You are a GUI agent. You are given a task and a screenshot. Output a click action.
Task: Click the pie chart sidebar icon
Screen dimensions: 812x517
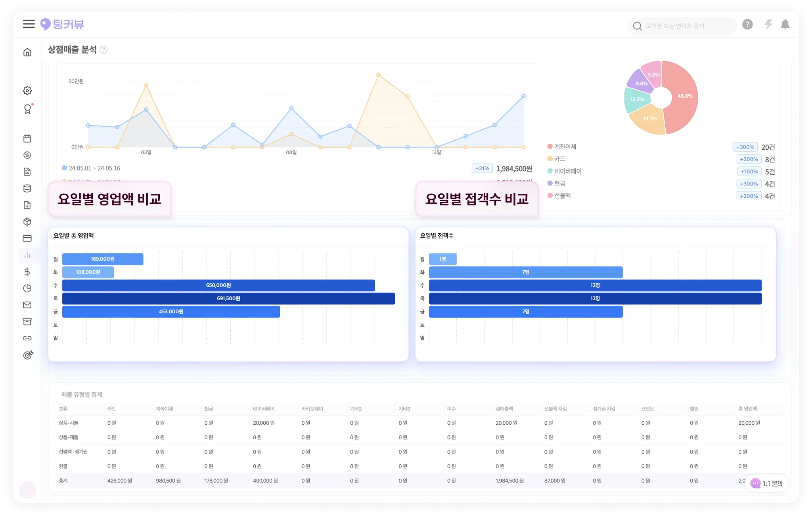point(27,288)
